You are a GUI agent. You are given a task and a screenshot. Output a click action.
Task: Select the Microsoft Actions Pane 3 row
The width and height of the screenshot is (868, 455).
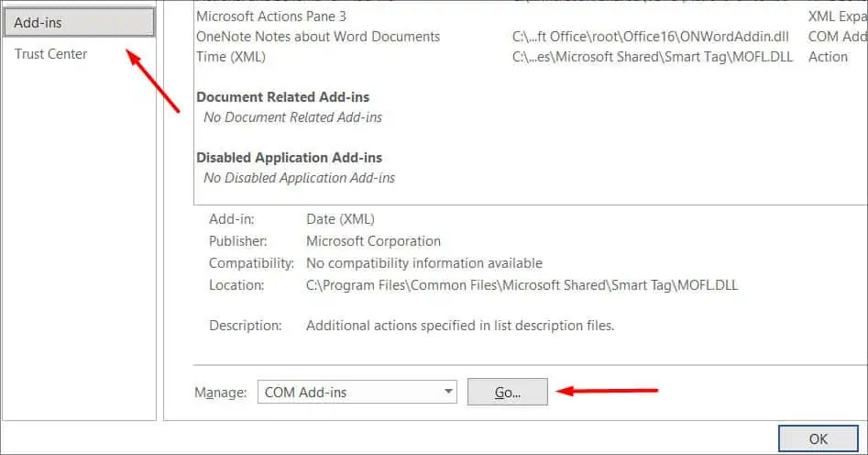point(271,17)
